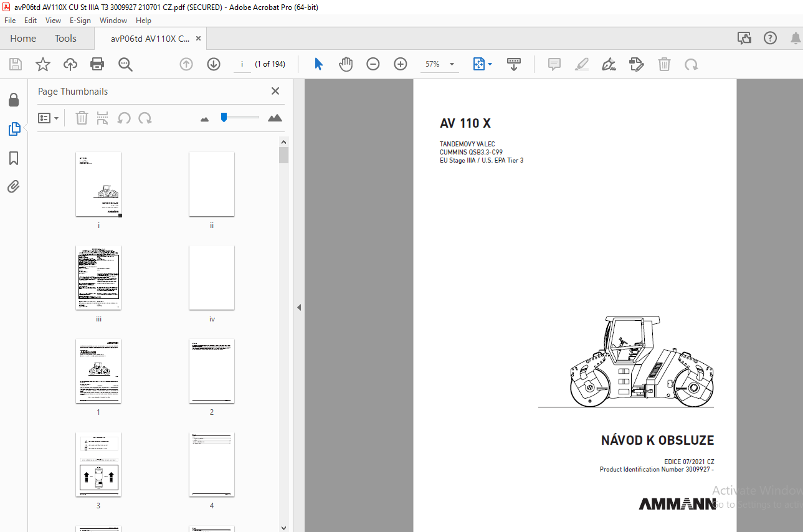This screenshot has height=532, width=803.
Task: Click the Rotate page toolbar icon
Action: click(691, 64)
